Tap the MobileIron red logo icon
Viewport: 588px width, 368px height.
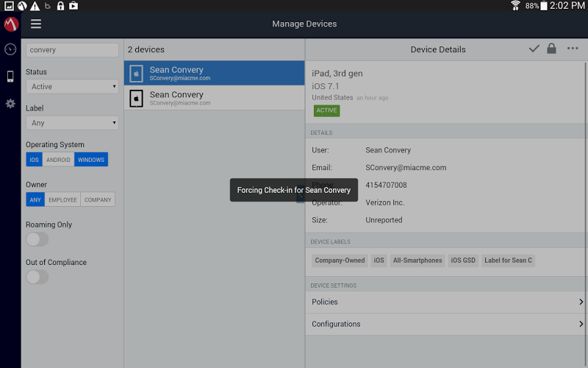[x=11, y=24]
